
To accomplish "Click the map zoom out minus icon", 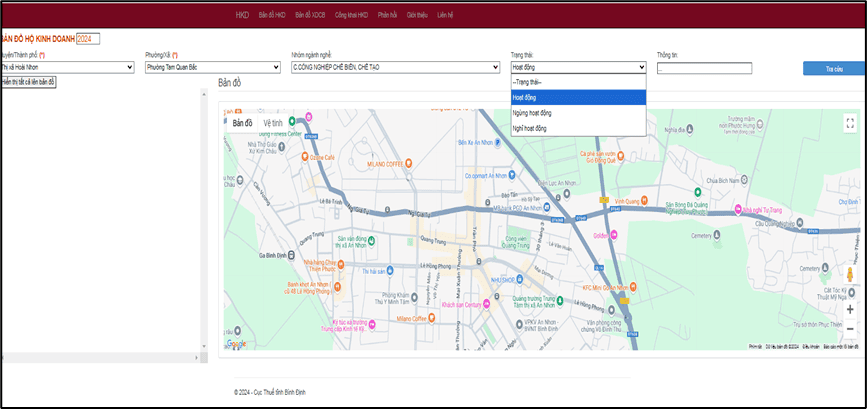I will 850,328.
